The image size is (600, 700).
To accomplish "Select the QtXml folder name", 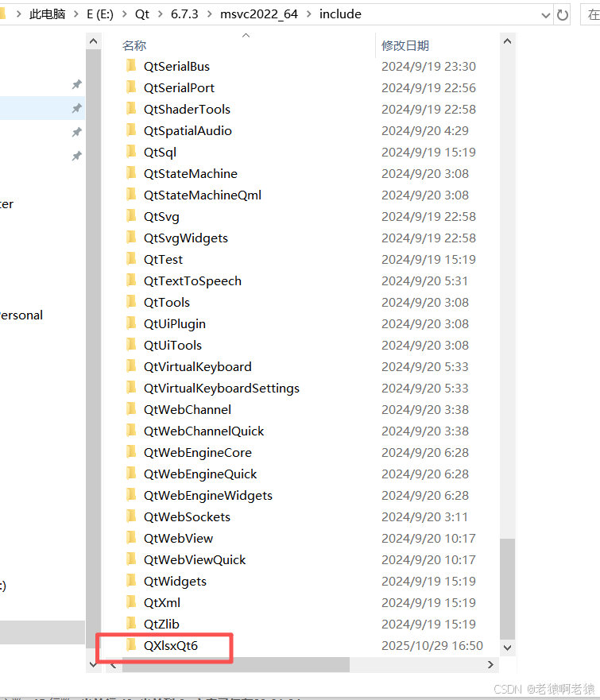I will [162, 603].
